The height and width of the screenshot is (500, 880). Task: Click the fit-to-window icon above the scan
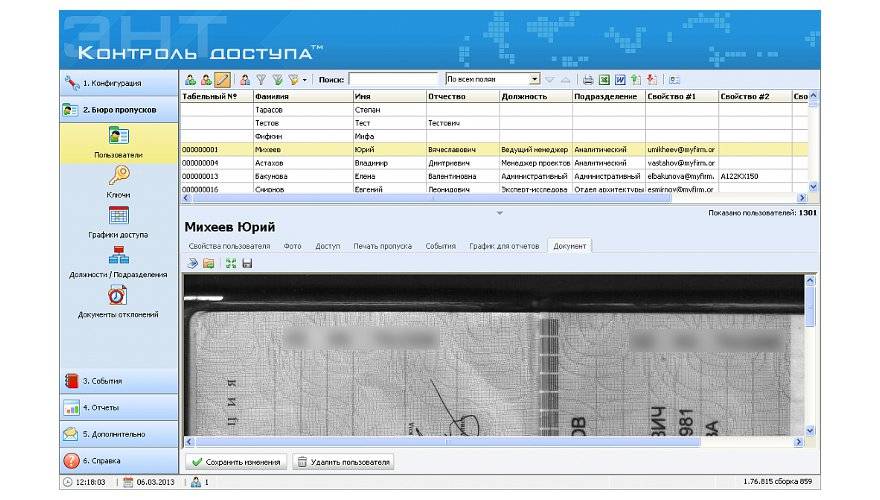[x=231, y=263]
